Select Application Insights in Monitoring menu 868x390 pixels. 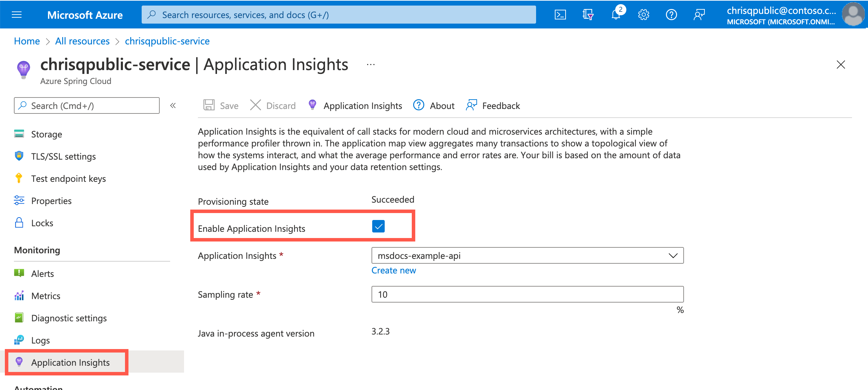[70, 362]
